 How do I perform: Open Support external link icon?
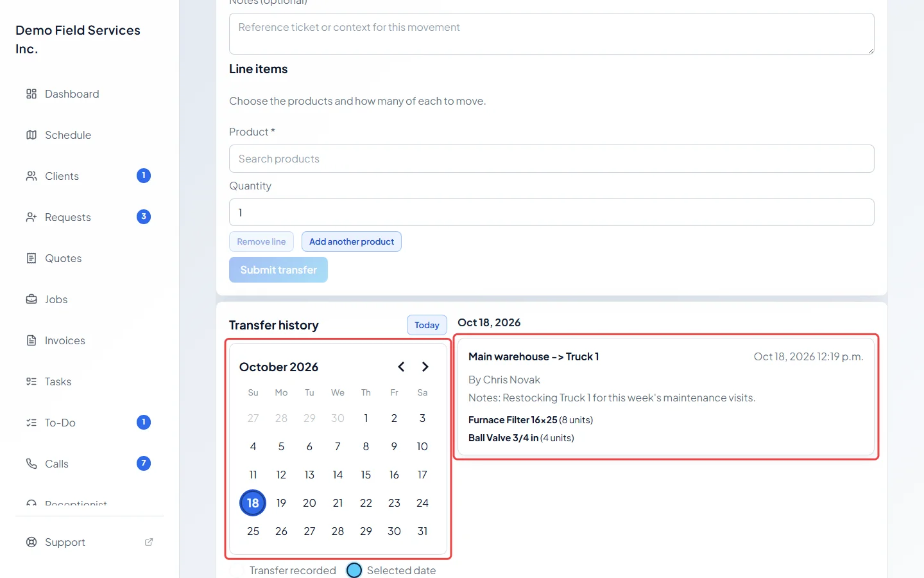pos(149,542)
